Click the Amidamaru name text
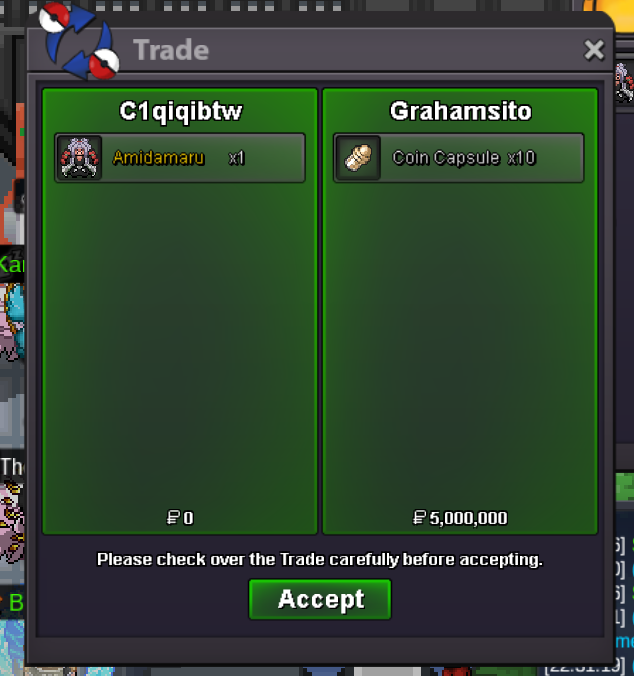The image size is (634, 676). point(158,158)
